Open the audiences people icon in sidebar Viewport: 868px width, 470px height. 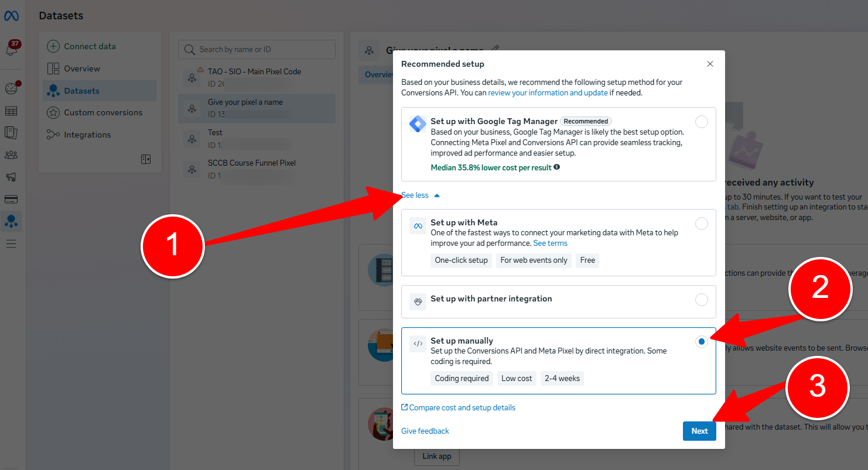[11, 155]
